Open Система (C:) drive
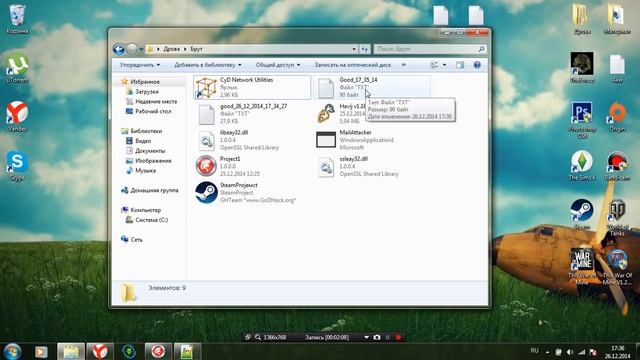Screen dimensions: 640x360 point(151,220)
